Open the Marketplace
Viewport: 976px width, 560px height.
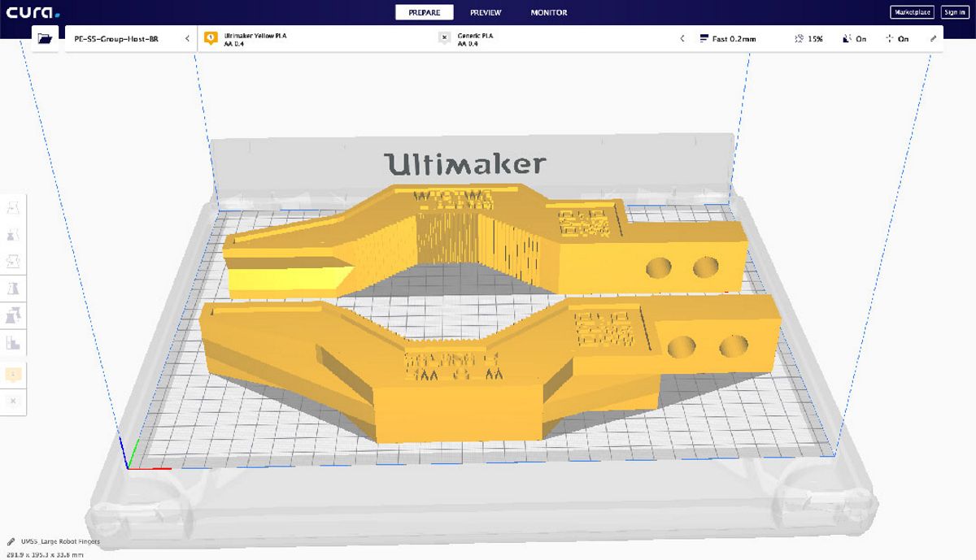coord(912,12)
